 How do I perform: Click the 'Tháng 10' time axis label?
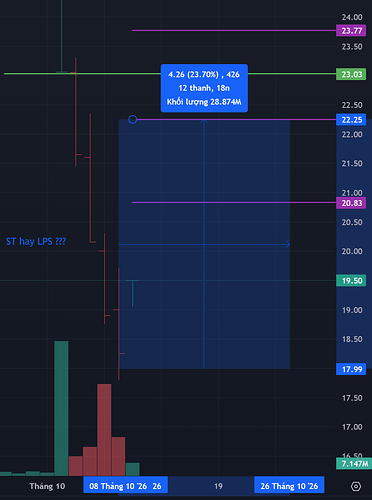point(47,486)
